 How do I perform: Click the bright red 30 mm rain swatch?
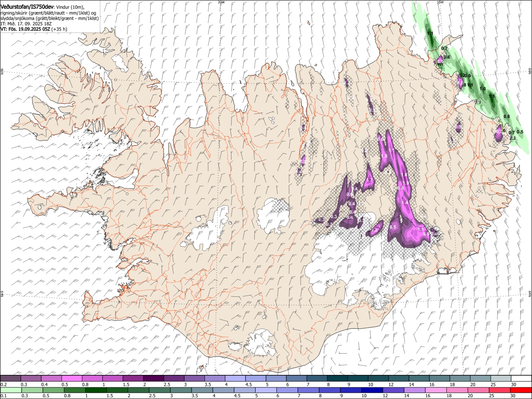(x=521, y=390)
